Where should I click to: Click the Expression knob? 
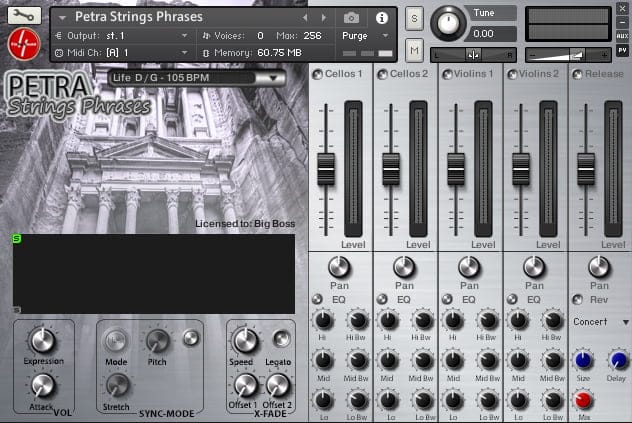[x=42, y=340]
